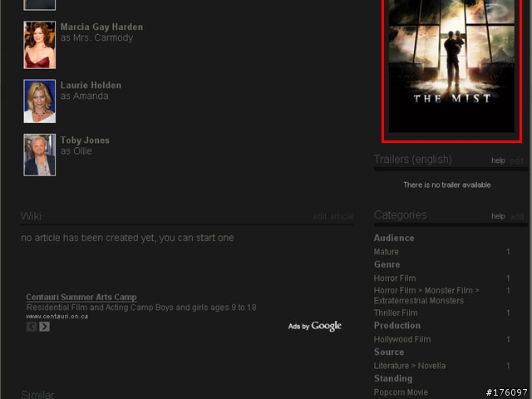Select the Thriller Film category
This screenshot has height=399, width=532.
396,313
